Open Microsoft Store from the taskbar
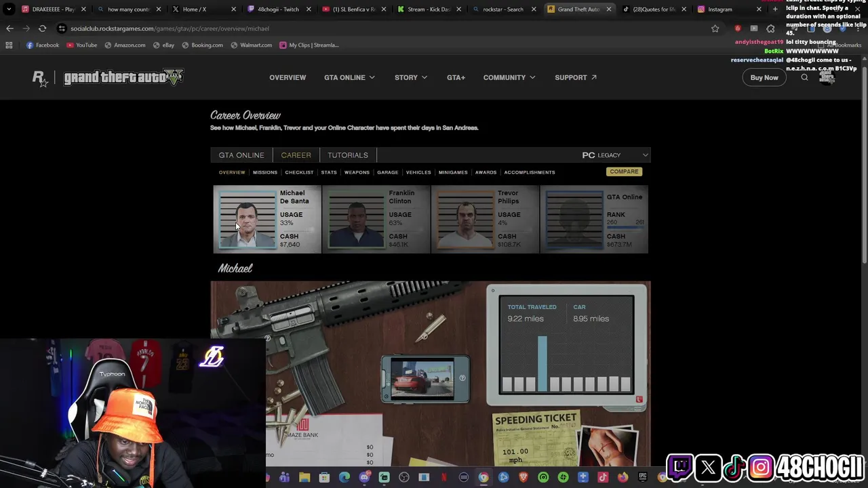868x488 pixels. (324, 477)
